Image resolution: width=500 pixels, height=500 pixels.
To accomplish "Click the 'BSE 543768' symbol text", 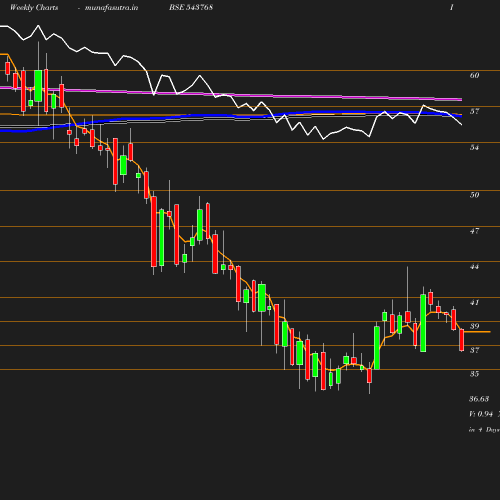I will [x=191, y=7].
